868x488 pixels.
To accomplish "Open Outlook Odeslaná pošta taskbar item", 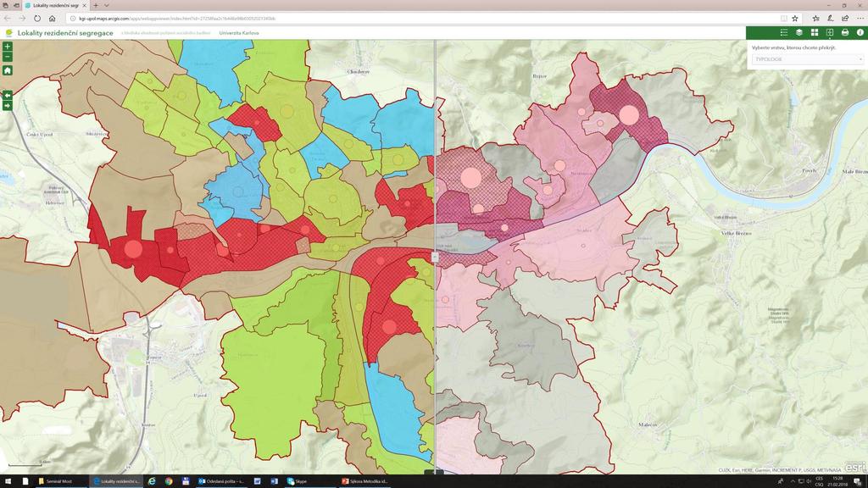I will tap(221, 481).
